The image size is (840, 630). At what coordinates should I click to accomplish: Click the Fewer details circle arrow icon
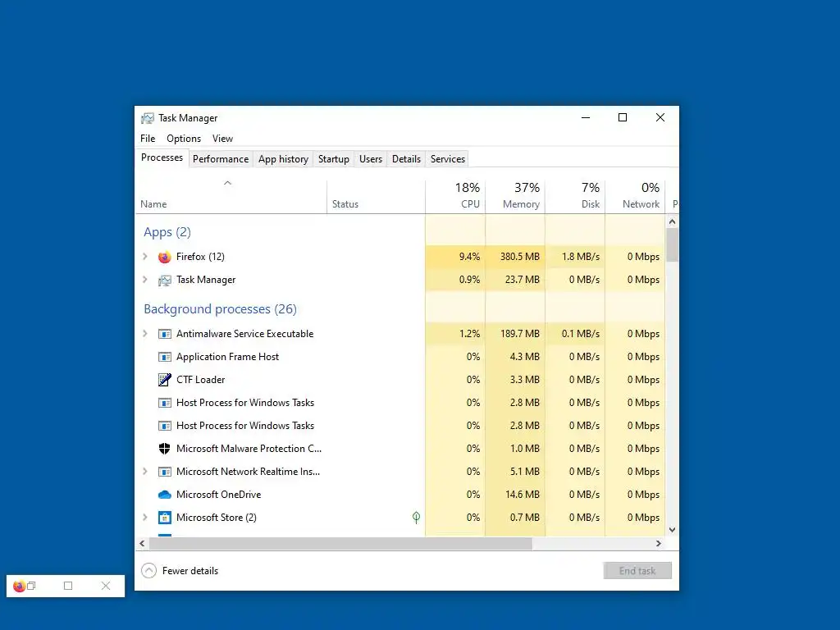coord(148,571)
